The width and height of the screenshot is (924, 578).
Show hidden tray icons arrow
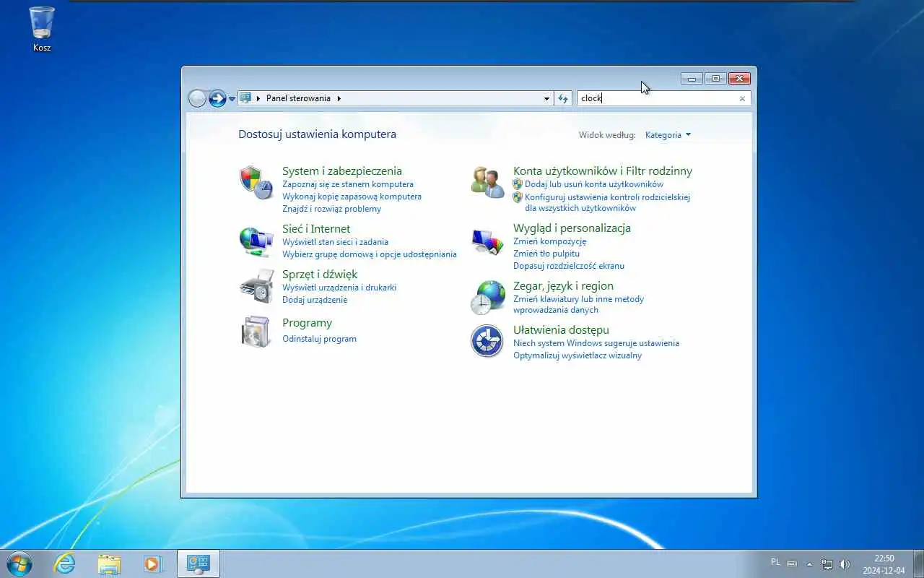click(809, 564)
